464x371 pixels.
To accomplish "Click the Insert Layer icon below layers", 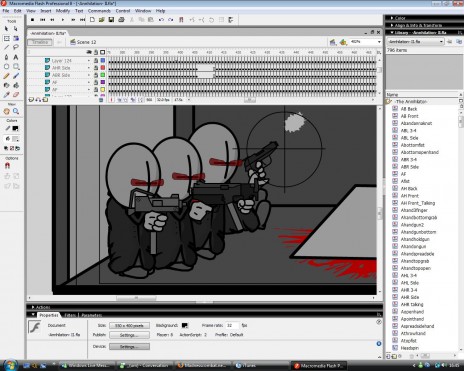I will click(x=31, y=100).
